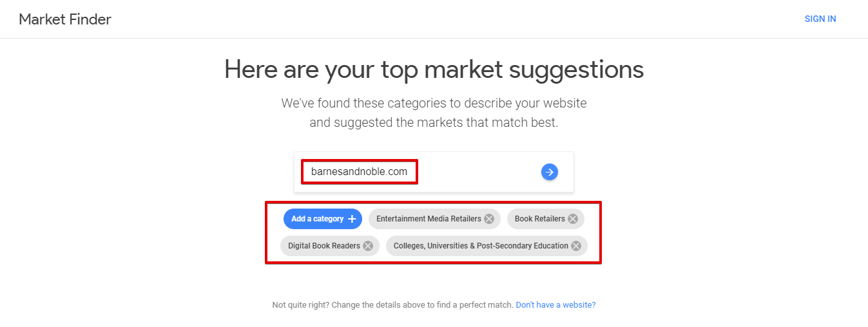The image size is (868, 327).
Task: Submit the website with the blue arrow button
Action: coord(549,172)
